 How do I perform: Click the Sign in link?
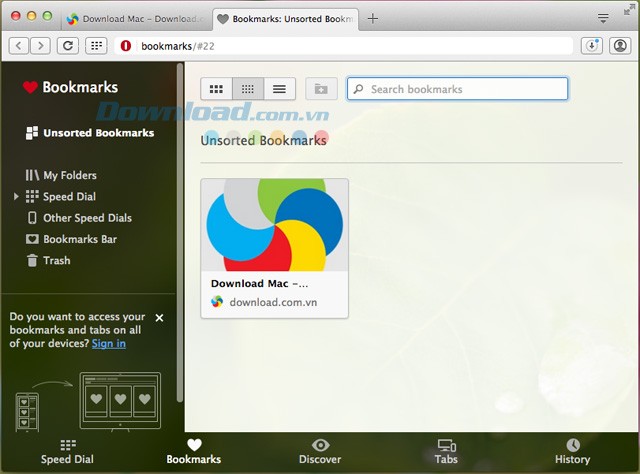pos(108,343)
